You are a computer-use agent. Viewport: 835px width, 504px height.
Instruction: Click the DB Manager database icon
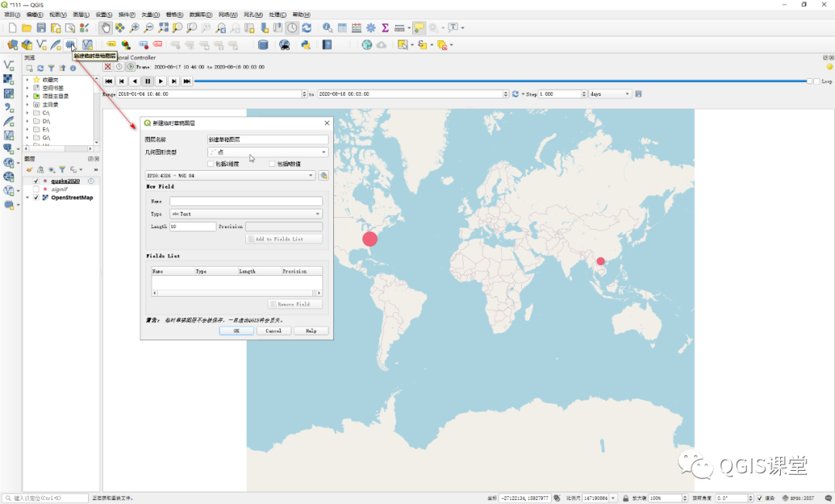[263, 45]
